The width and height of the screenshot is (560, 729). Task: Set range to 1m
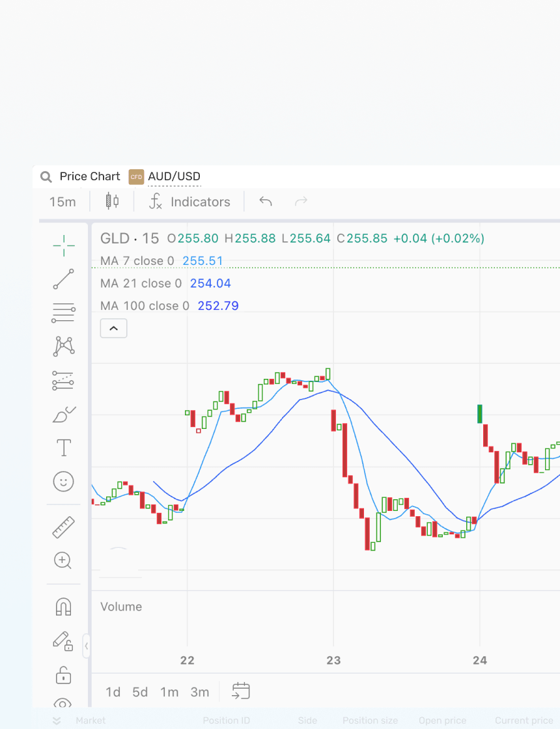coord(169,692)
